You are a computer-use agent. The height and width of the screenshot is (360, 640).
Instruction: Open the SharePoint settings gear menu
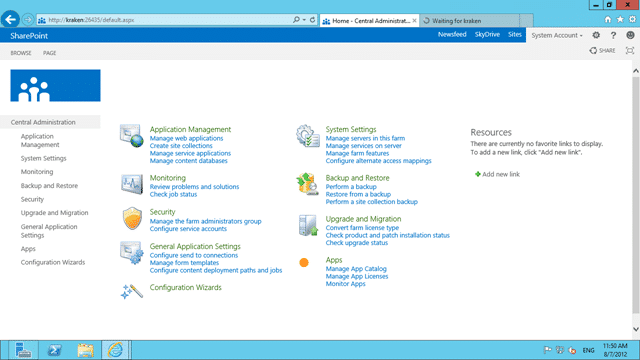click(x=596, y=36)
